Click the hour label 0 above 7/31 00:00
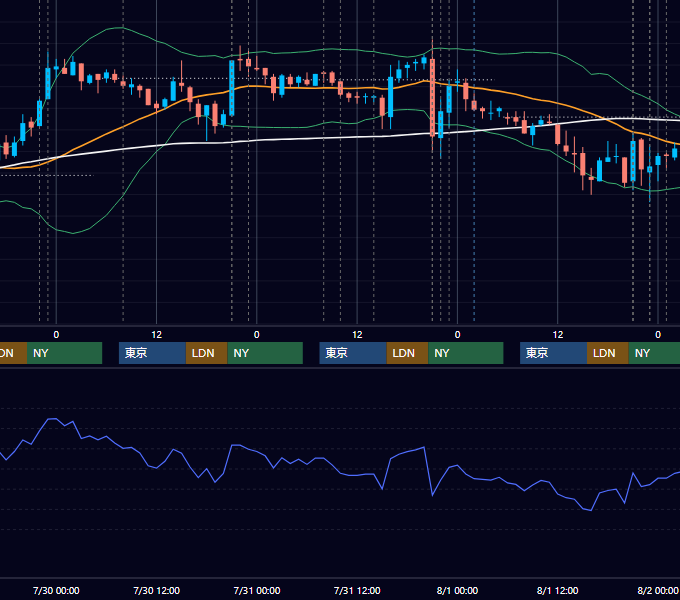 [x=257, y=335]
